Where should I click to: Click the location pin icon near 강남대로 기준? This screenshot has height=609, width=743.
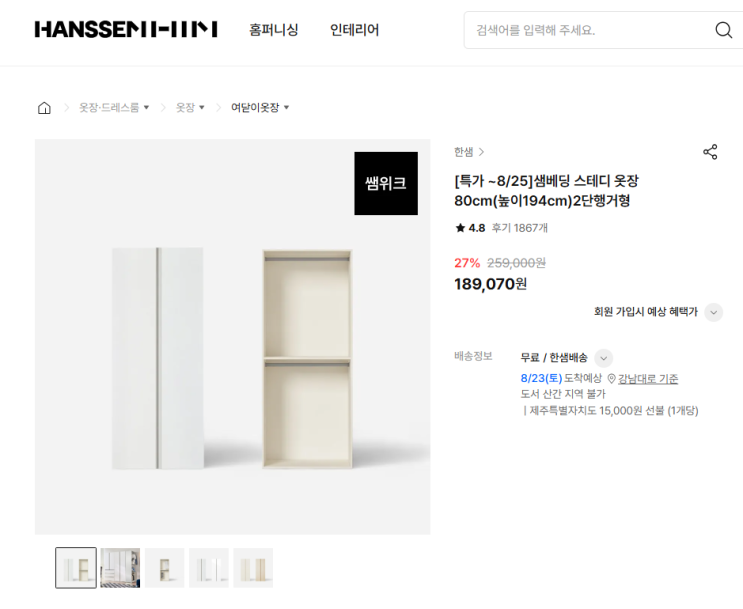[x=611, y=379]
